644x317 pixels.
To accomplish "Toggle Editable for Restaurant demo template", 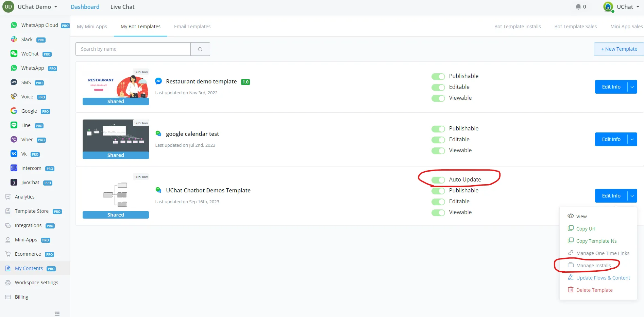I will coord(438,88).
